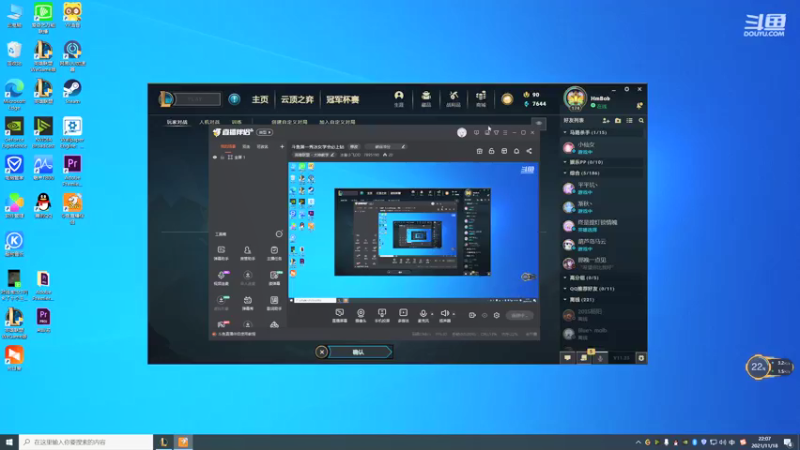Image resolution: width=800 pixels, height=450 pixels.
Task: Click the add folder icon in friends list
Action: tap(618, 121)
